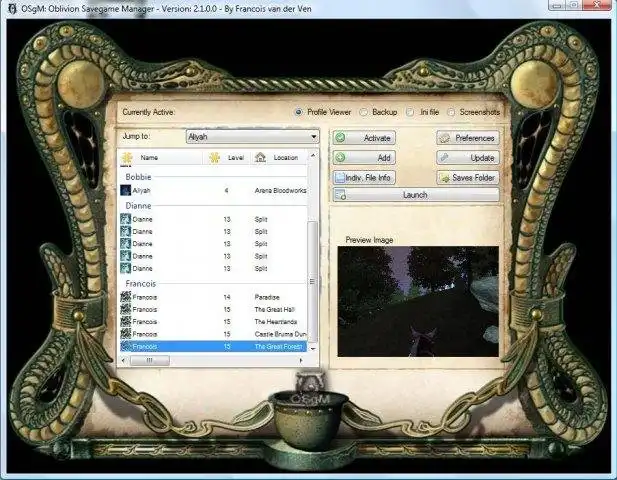The image size is (617, 480).
Task: Click the Aliyah save thumbnail icon
Action: tap(126, 190)
